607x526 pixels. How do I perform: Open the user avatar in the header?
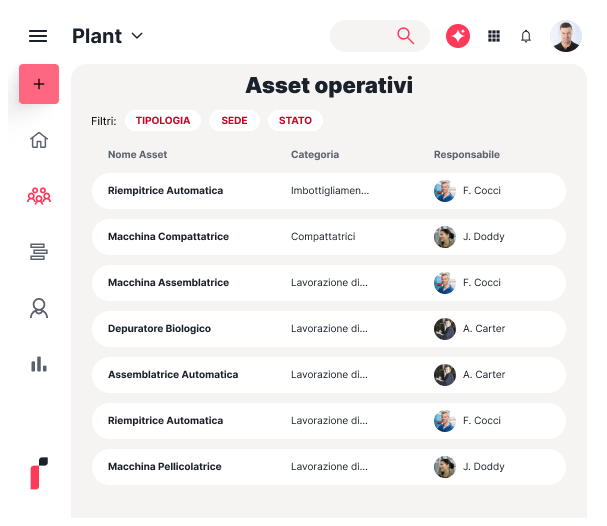(x=566, y=36)
